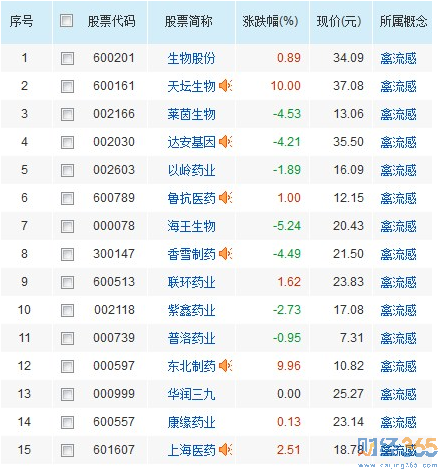Screen dimensions: 438x469
Task: Open the 华润三九 stock link
Action: pos(191,394)
